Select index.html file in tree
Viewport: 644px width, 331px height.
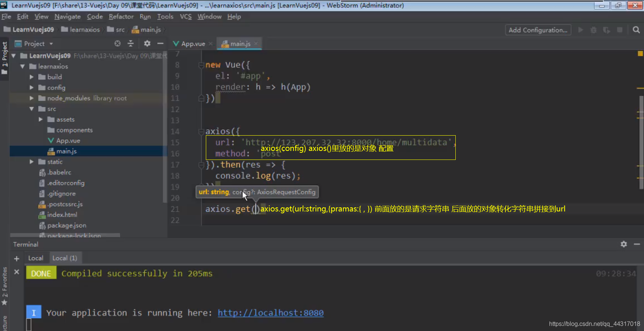point(58,215)
